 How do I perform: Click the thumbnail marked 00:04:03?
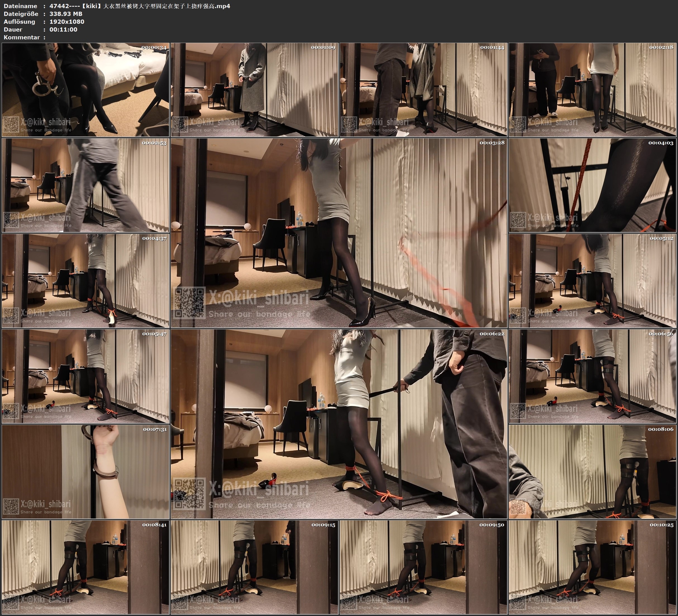593,185
